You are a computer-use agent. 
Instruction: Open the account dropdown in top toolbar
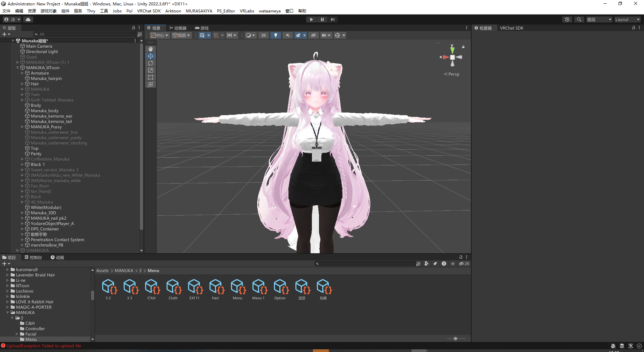12,19
